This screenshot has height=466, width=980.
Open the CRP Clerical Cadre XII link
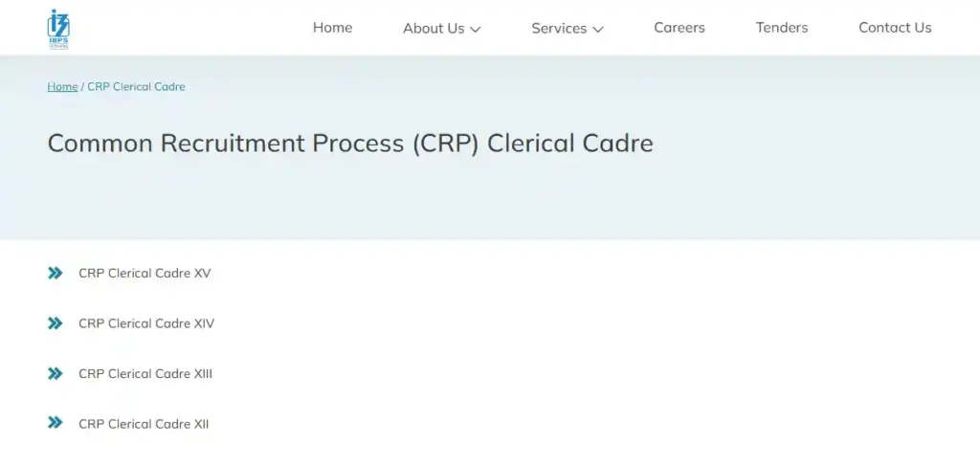click(144, 424)
